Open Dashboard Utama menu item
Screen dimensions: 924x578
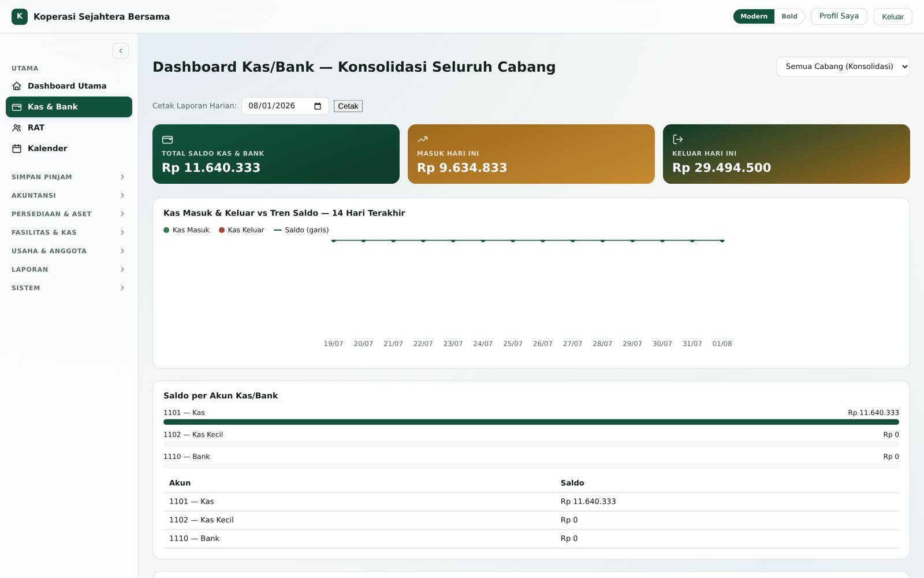point(69,86)
